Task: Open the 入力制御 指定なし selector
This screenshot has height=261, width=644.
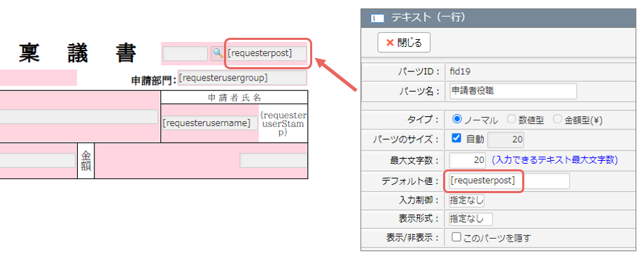Action: point(467,201)
